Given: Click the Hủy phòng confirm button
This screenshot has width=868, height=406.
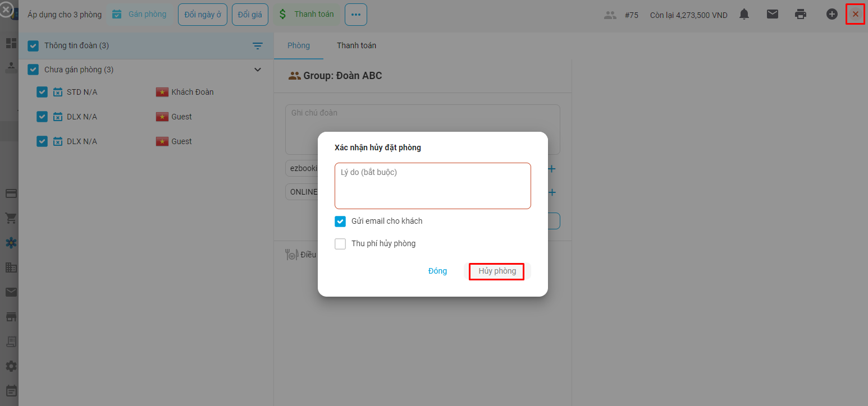Looking at the screenshot, I should (x=497, y=271).
